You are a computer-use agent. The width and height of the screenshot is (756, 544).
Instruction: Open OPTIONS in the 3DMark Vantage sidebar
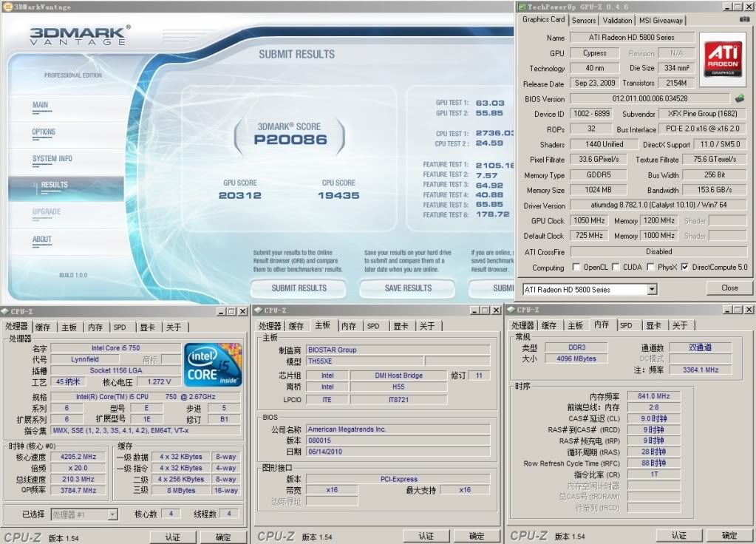click(44, 132)
